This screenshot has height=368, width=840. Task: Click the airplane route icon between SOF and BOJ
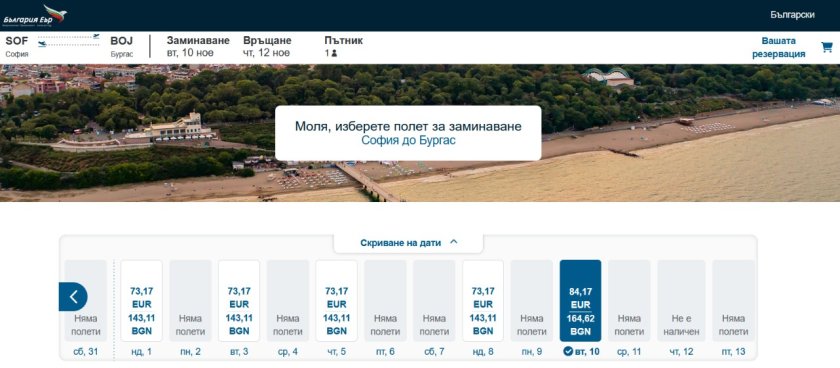69,41
